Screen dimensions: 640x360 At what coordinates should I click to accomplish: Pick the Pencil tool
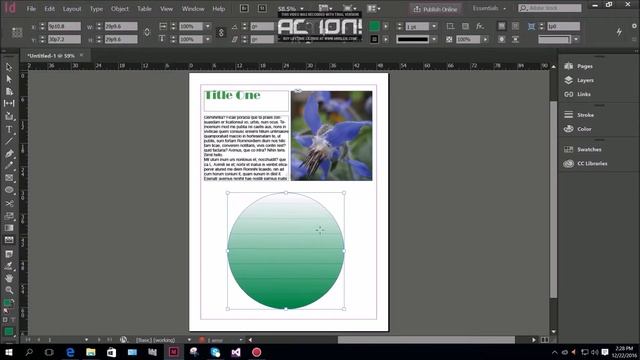tap(9, 166)
